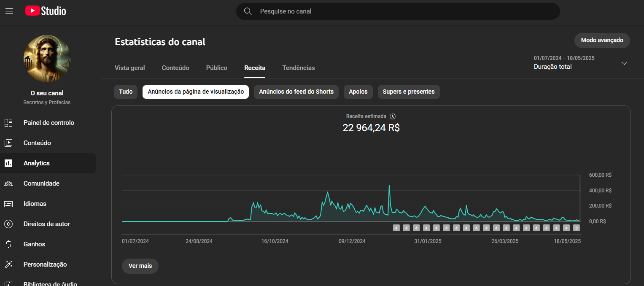Viewport: 644px width, 286px height.
Task: Focus the Pesquise no canal search field
Action: [398, 11]
